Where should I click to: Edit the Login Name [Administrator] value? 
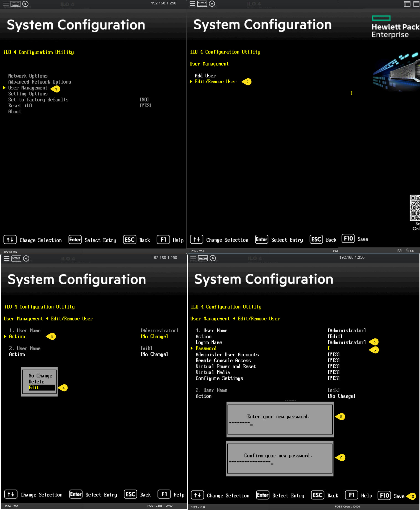347,343
